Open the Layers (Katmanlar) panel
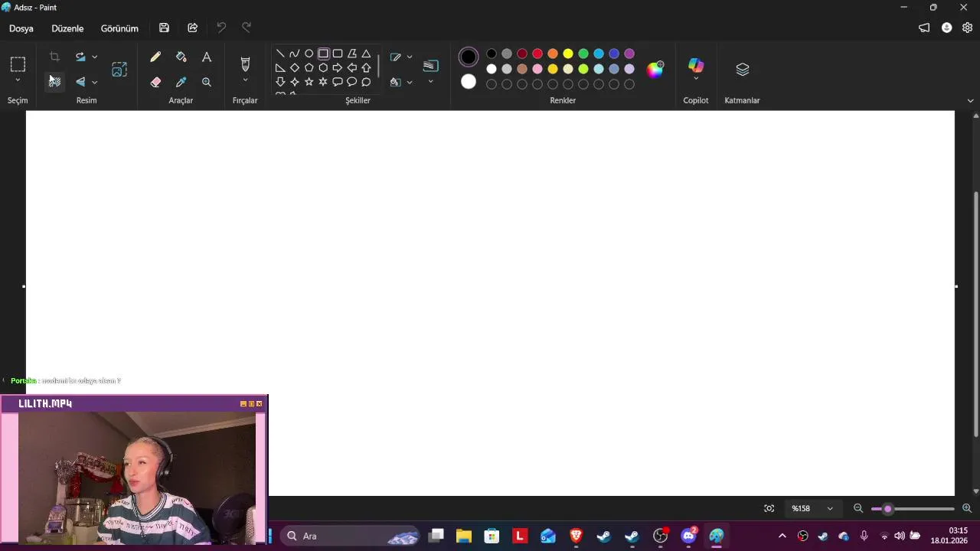 743,70
